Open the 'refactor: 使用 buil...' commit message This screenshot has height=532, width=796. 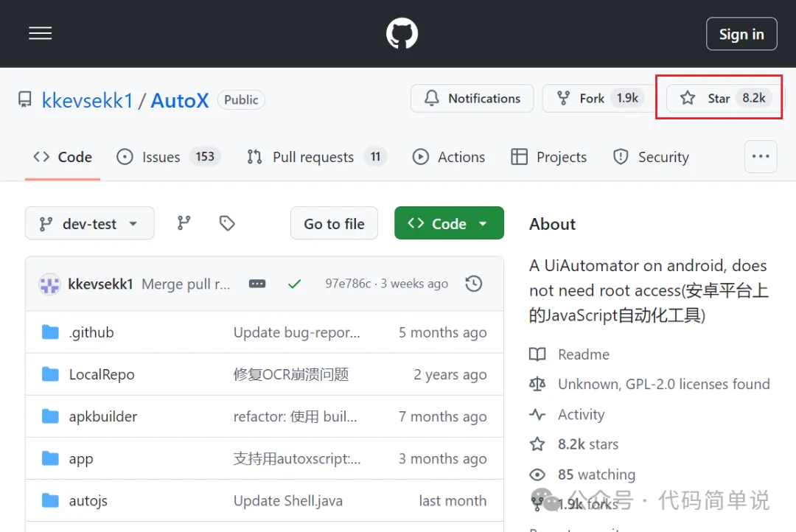coord(295,416)
